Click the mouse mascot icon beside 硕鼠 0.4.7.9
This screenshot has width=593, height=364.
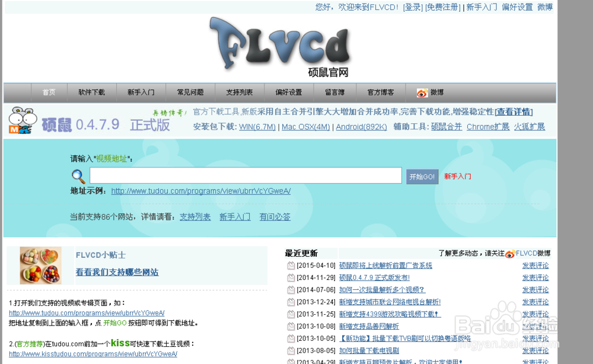pyautogui.click(x=22, y=120)
